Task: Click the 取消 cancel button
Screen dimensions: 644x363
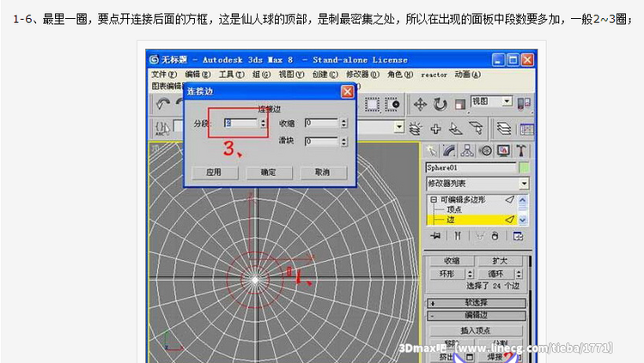Action: (322, 172)
